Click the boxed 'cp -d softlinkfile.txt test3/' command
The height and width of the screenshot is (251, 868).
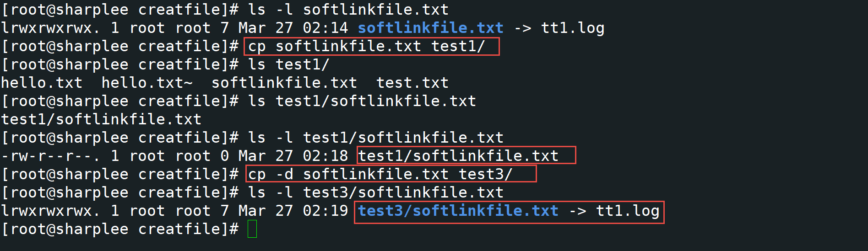380,174
